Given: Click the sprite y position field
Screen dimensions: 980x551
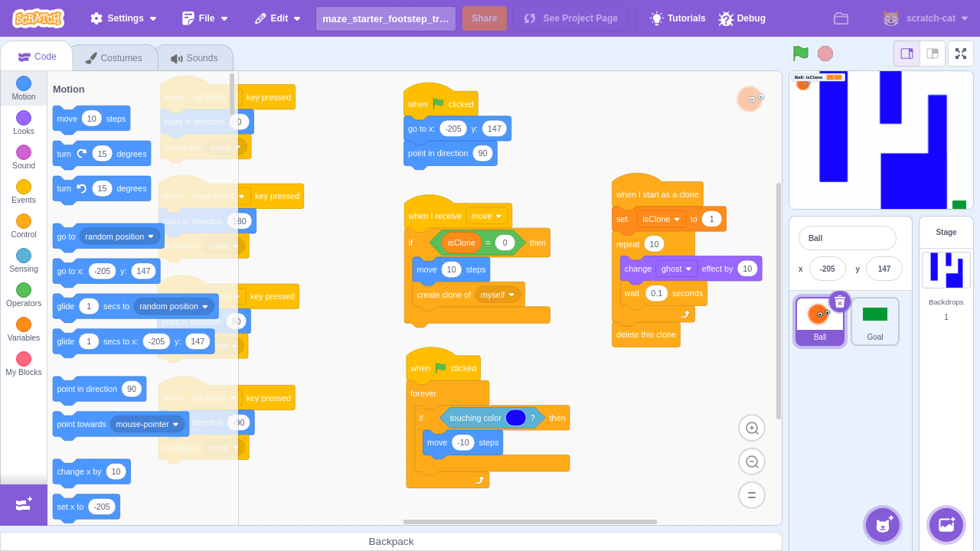Looking at the screenshot, I should pyautogui.click(x=884, y=269).
